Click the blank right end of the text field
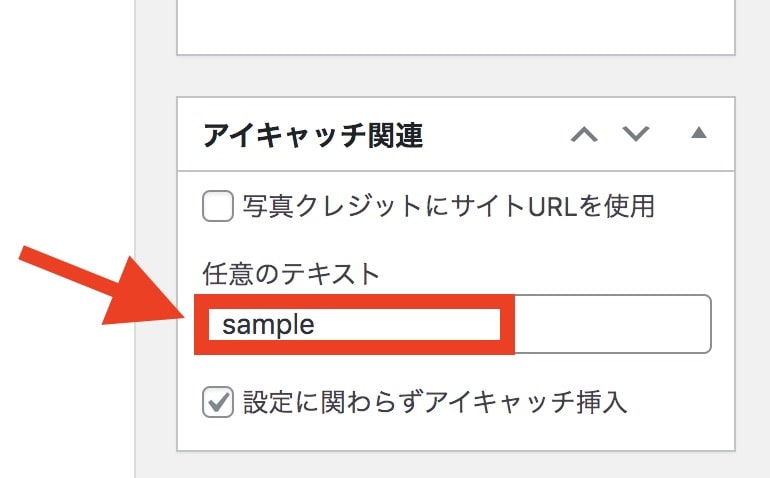 (x=612, y=324)
